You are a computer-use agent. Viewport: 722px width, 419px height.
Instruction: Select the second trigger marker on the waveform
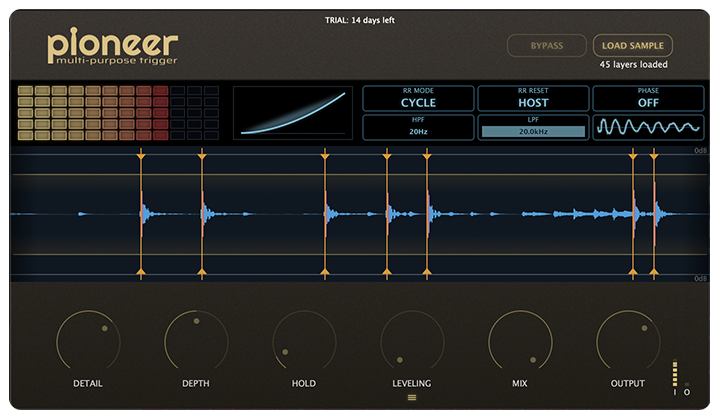202,214
